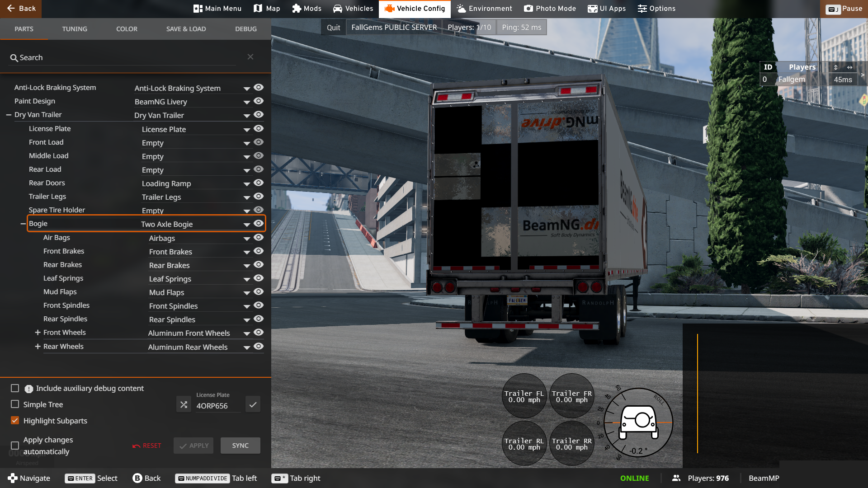Switch to the SAVE & LOAD tab
This screenshot has height=488, width=868.
[186, 29]
